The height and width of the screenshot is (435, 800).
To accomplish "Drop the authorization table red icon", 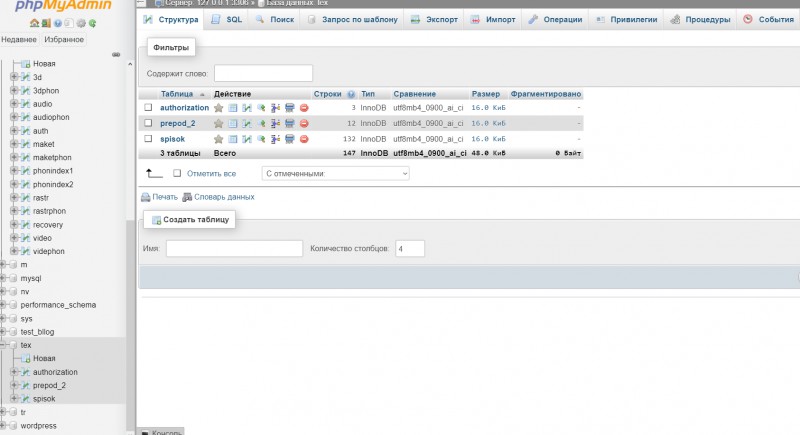I will [x=304, y=108].
